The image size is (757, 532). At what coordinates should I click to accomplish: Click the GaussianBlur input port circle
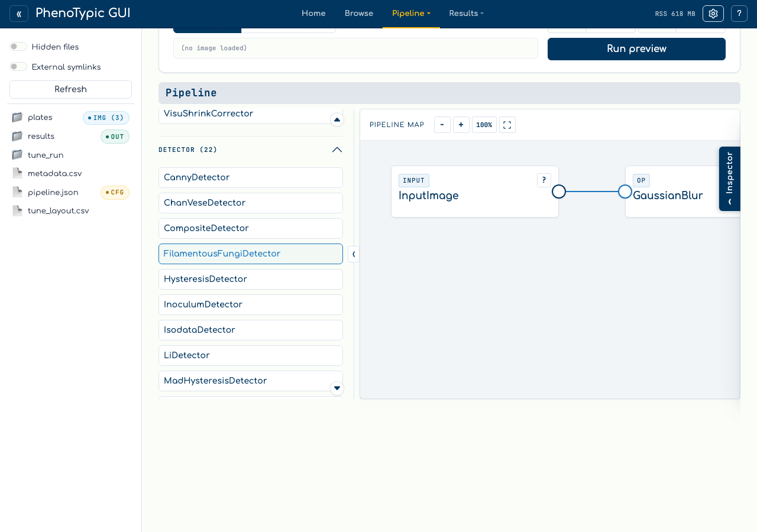[625, 192]
